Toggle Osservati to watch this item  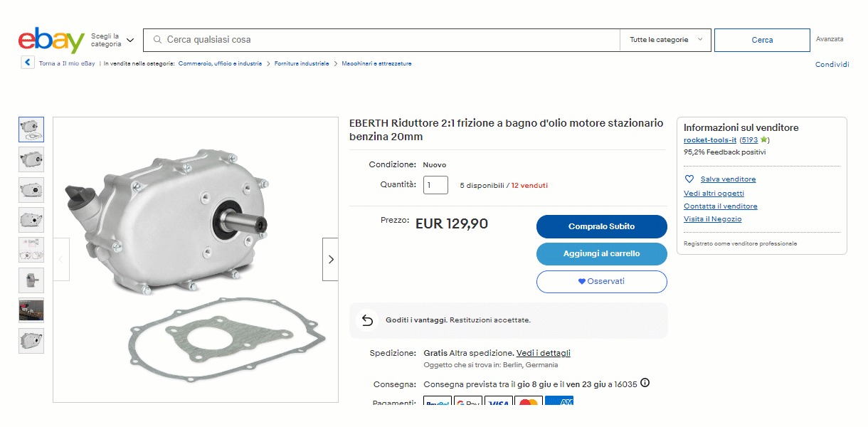click(601, 281)
